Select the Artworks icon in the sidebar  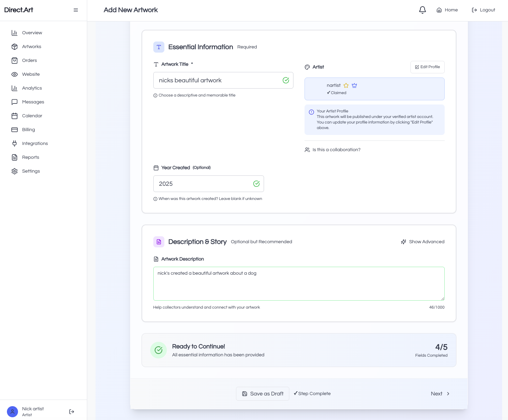tap(15, 46)
